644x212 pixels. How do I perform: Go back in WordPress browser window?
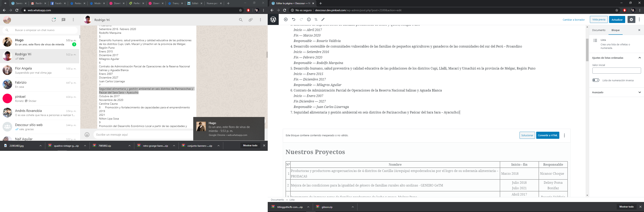coord(272,10)
